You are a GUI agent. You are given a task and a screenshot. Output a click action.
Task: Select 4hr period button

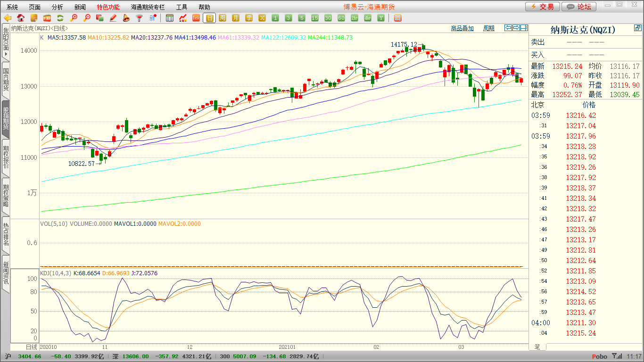click(x=368, y=18)
